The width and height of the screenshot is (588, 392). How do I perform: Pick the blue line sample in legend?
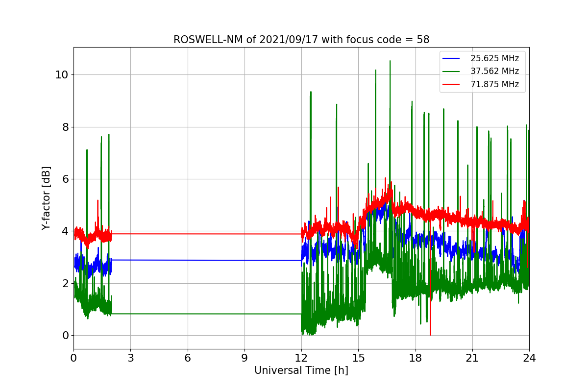[x=451, y=58]
